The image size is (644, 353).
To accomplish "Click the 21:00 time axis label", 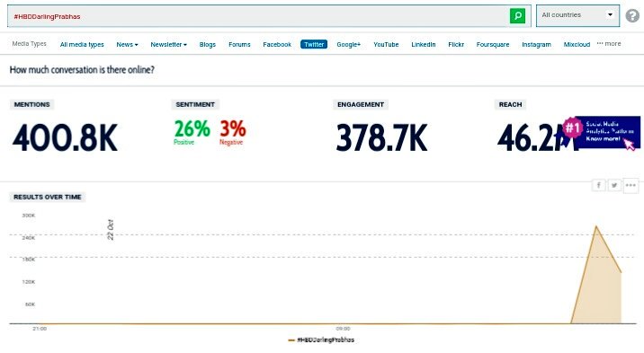I will 40,329.
